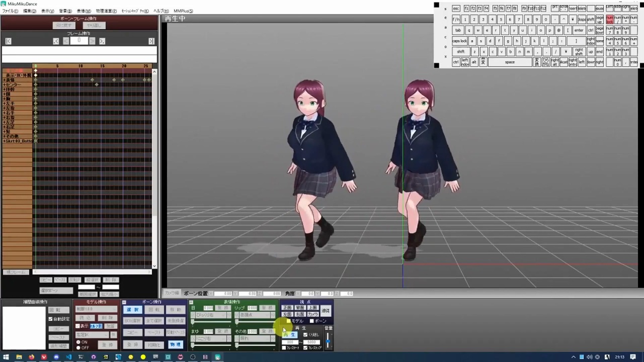The width and height of the screenshot is (644, 362).
Task: Toggle 表示 checkbox in model panel
Action: [78, 326]
